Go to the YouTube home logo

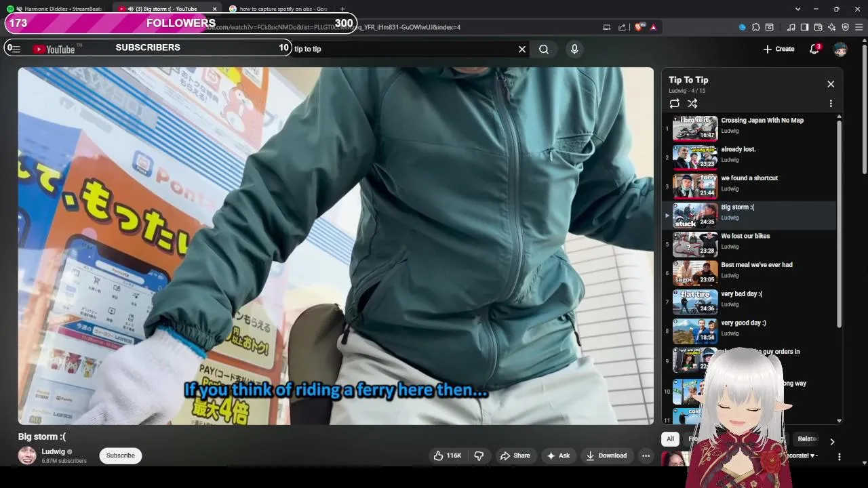[x=54, y=49]
